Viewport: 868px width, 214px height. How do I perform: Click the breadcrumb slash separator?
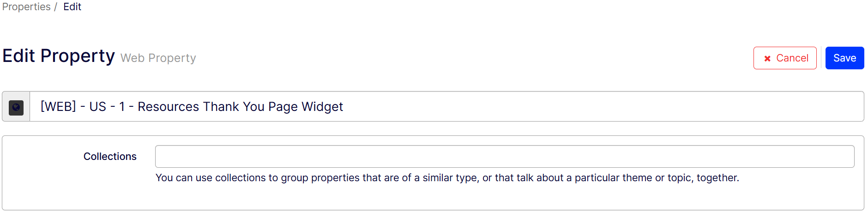tap(55, 7)
